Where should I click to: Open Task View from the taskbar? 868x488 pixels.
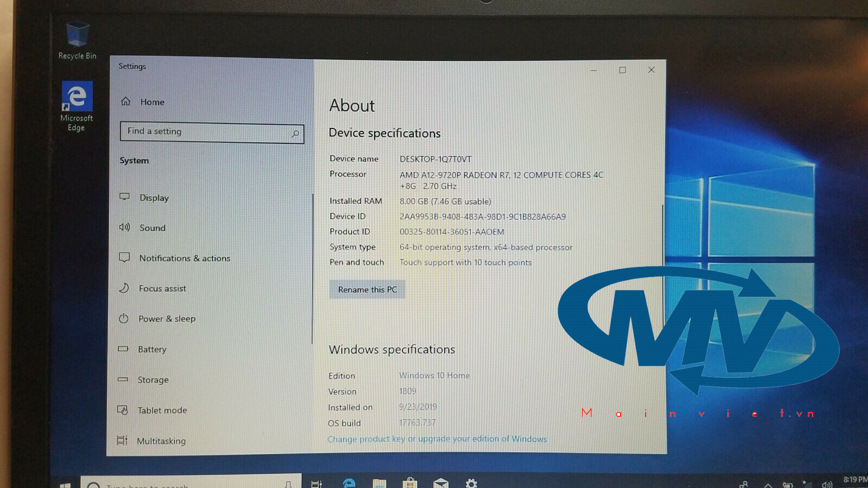(x=317, y=484)
